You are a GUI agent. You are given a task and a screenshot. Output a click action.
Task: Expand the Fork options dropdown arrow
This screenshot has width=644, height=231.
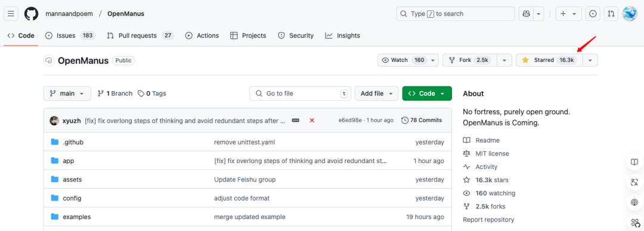[504, 60]
